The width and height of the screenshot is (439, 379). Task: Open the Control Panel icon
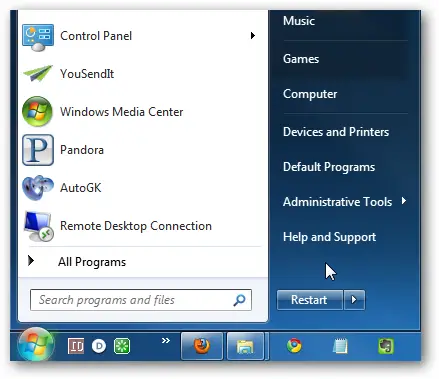[38, 37]
